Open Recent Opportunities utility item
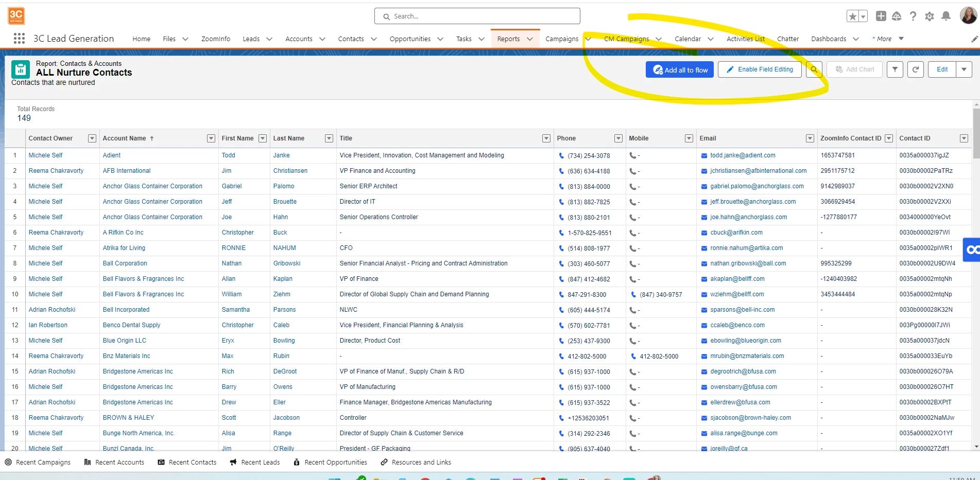 (x=331, y=463)
